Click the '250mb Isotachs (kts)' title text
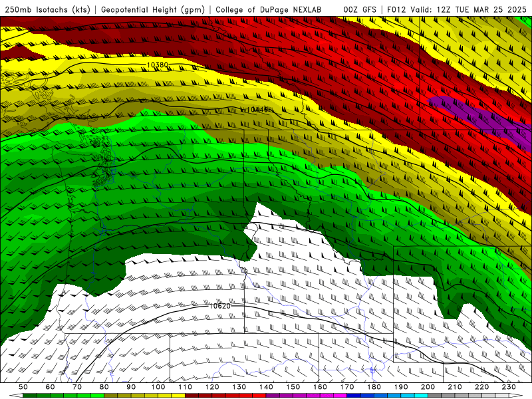This screenshot has width=532, height=399. (47, 10)
